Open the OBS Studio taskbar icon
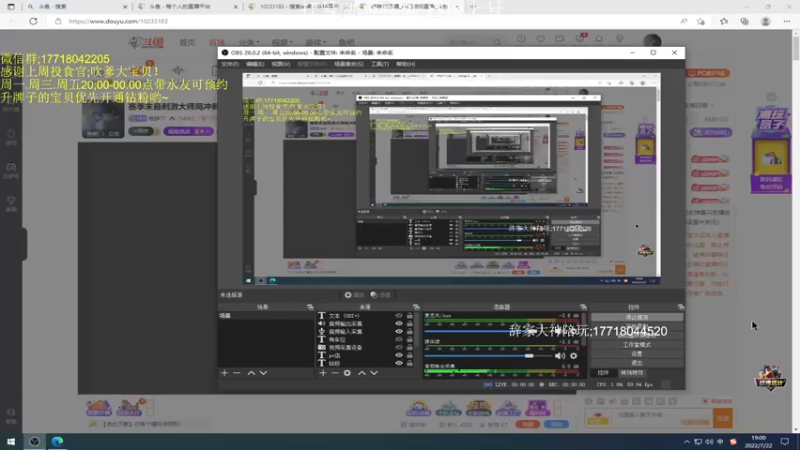Image resolution: width=800 pixels, height=450 pixels. [x=34, y=441]
